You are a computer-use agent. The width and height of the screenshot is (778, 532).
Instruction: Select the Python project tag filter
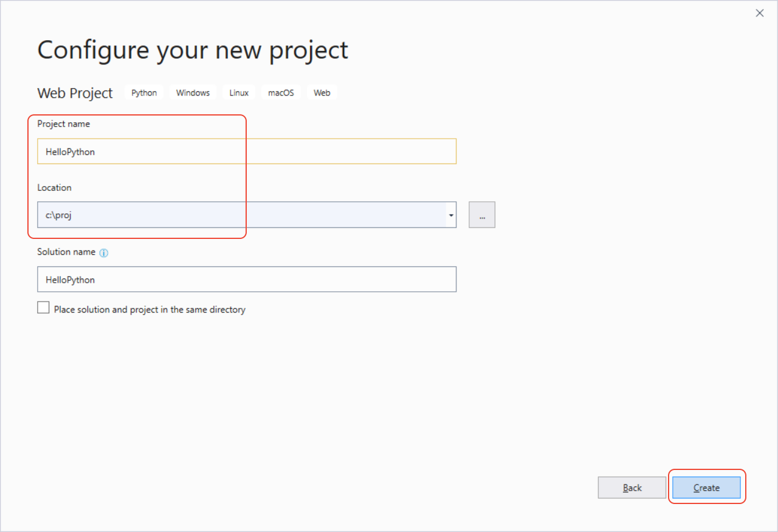(143, 92)
